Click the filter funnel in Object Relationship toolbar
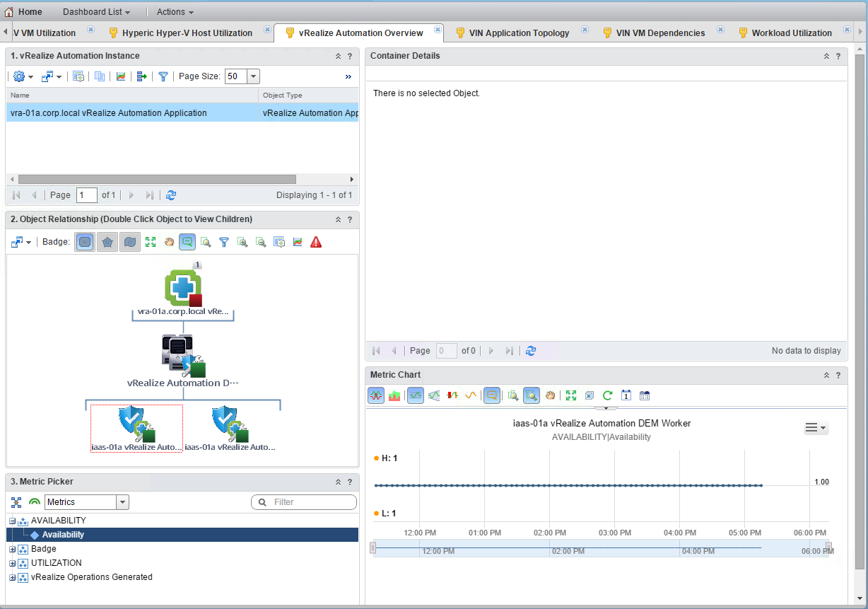This screenshot has height=609, width=868. [x=224, y=242]
